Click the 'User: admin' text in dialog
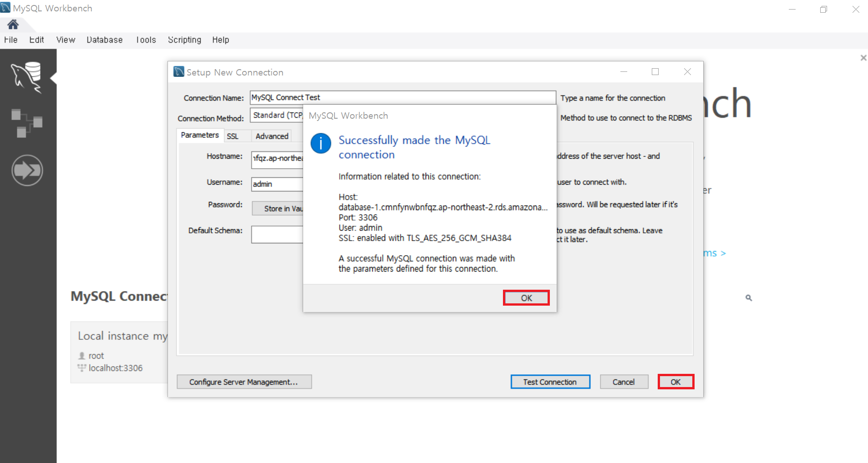The width and height of the screenshot is (868, 463). click(360, 228)
